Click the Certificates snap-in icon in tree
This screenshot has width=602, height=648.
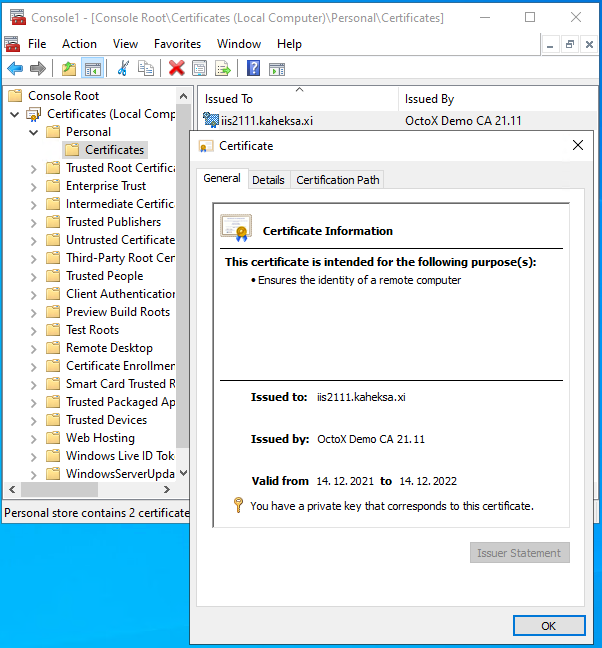34,114
